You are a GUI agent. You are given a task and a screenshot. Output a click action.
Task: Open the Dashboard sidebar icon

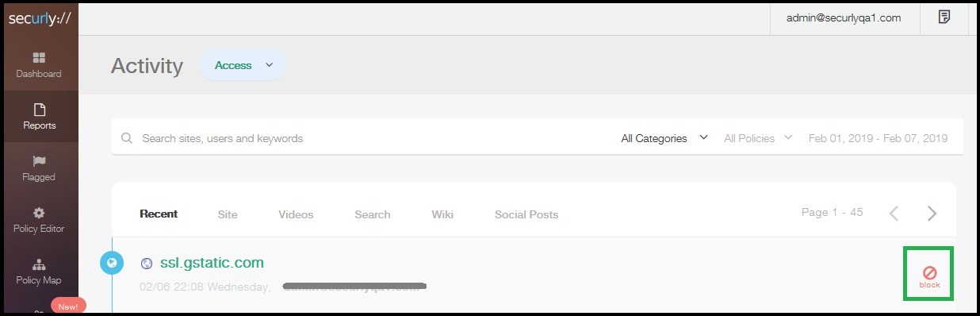click(x=39, y=58)
